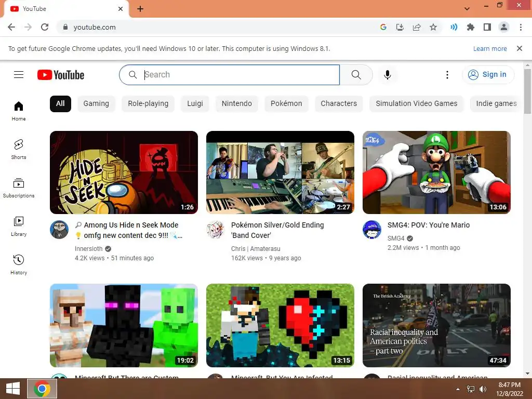Open Library in sidebar
Viewport: 532px width, 399px height.
19,227
